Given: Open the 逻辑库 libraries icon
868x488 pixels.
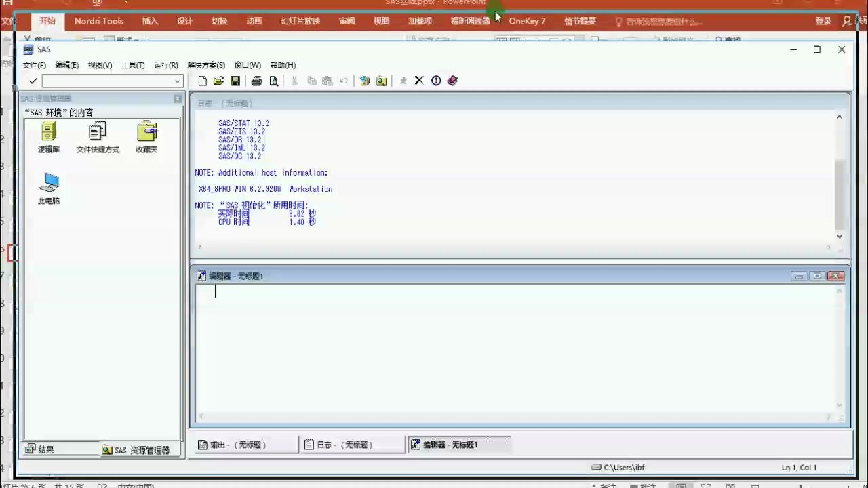Looking at the screenshot, I should click(49, 137).
